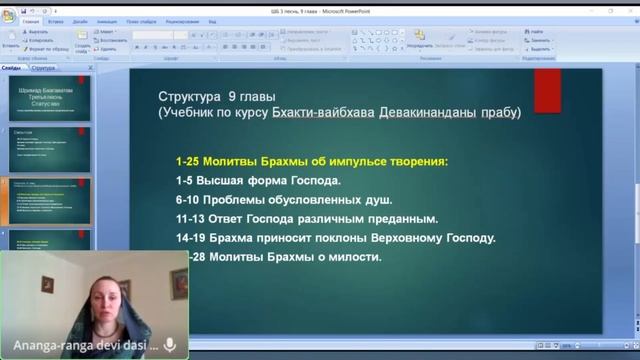The image size is (640, 360).
Task: Switch to Вид ribbon tab
Action: (x=212, y=22)
